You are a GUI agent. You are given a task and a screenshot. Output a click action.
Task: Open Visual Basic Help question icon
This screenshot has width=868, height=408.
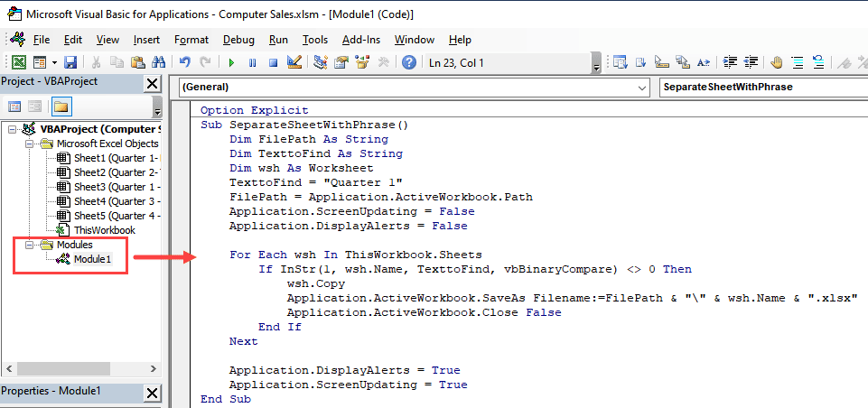(x=408, y=62)
